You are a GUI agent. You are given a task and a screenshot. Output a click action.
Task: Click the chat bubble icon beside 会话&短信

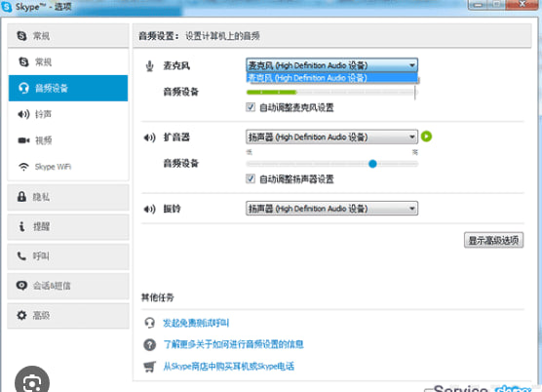pyautogui.click(x=21, y=286)
